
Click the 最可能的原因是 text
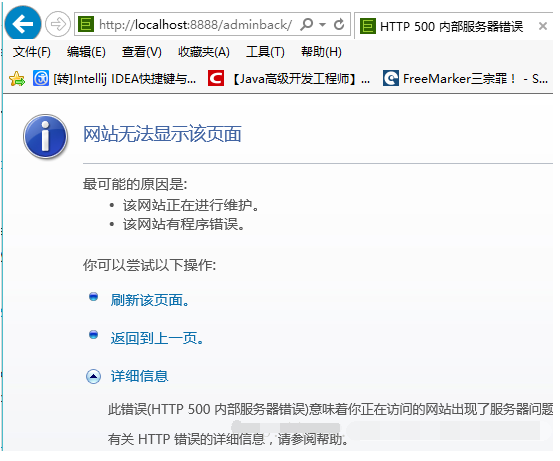[x=135, y=184]
